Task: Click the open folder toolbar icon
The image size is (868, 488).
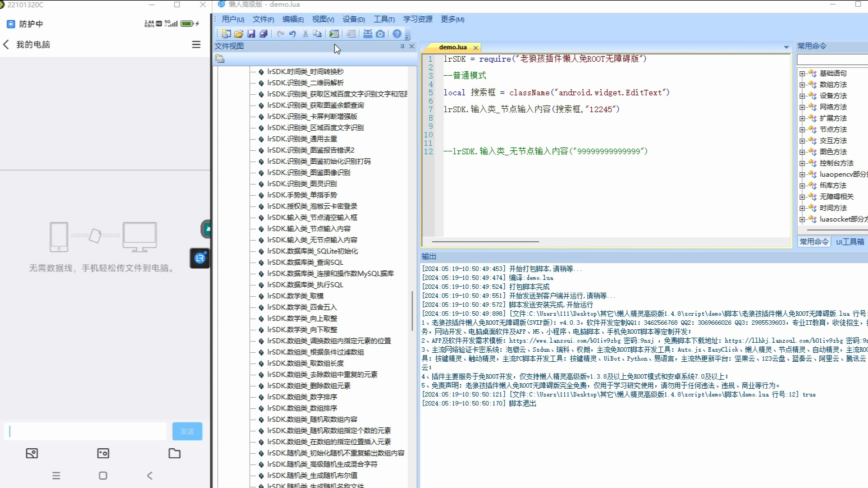Action: pos(239,34)
